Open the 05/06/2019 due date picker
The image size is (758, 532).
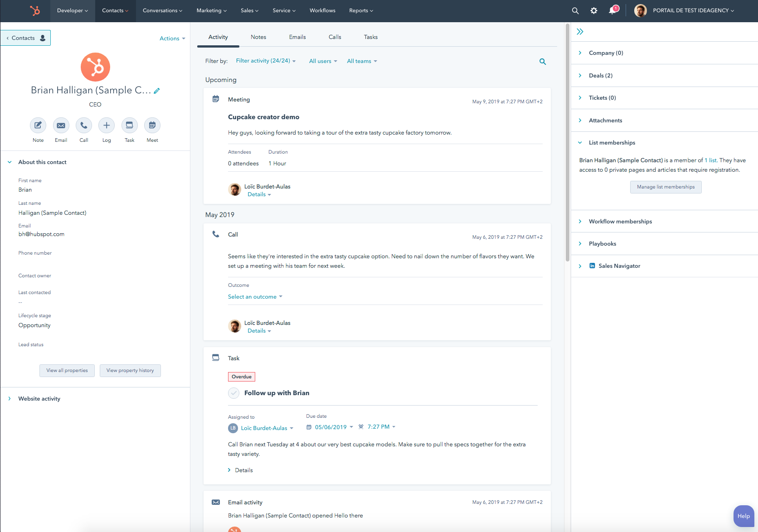[x=334, y=427]
